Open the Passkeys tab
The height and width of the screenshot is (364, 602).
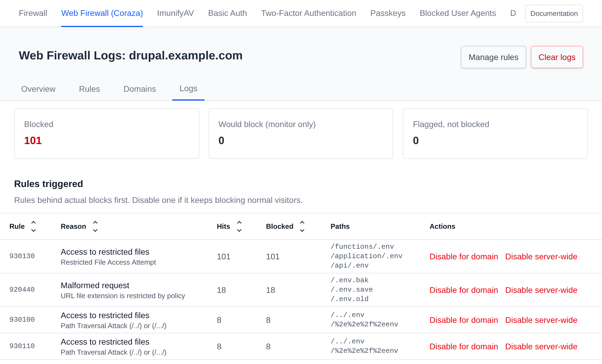[x=388, y=13]
